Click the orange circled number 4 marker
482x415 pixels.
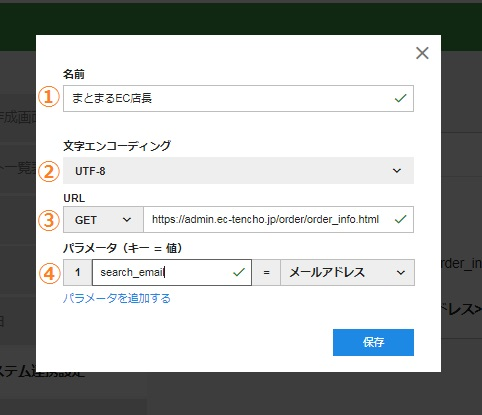49,273
